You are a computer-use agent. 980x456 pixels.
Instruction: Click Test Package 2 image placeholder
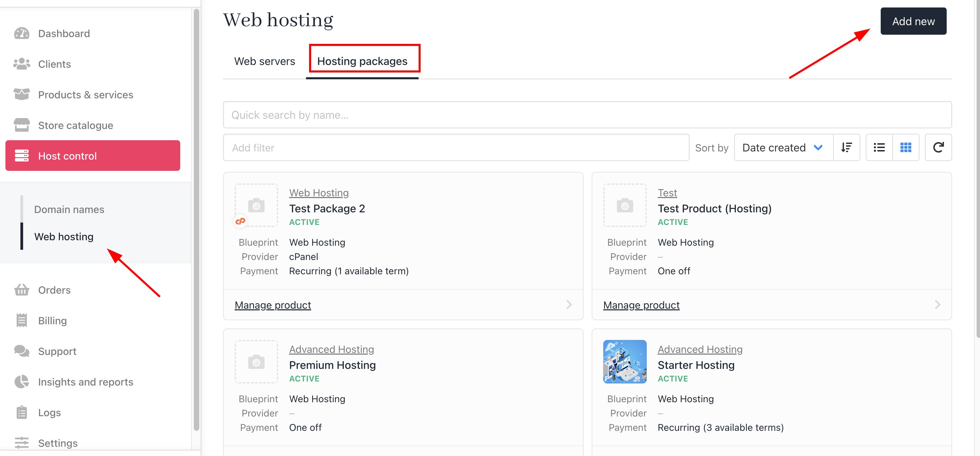click(256, 205)
